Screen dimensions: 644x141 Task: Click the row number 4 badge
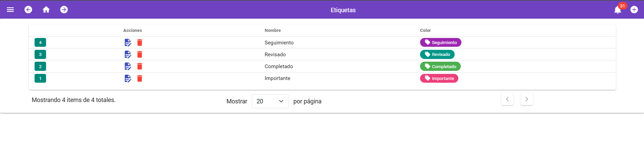coord(40,42)
